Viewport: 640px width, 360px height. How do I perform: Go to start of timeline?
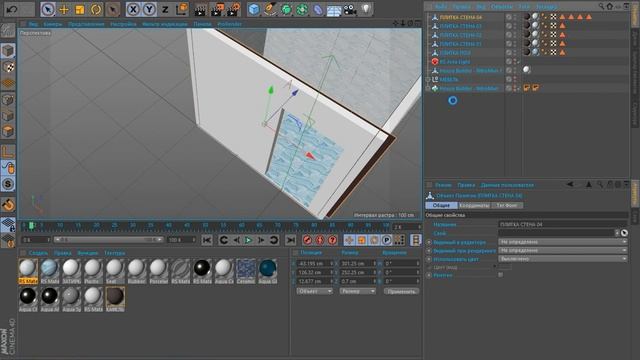click(x=207, y=240)
